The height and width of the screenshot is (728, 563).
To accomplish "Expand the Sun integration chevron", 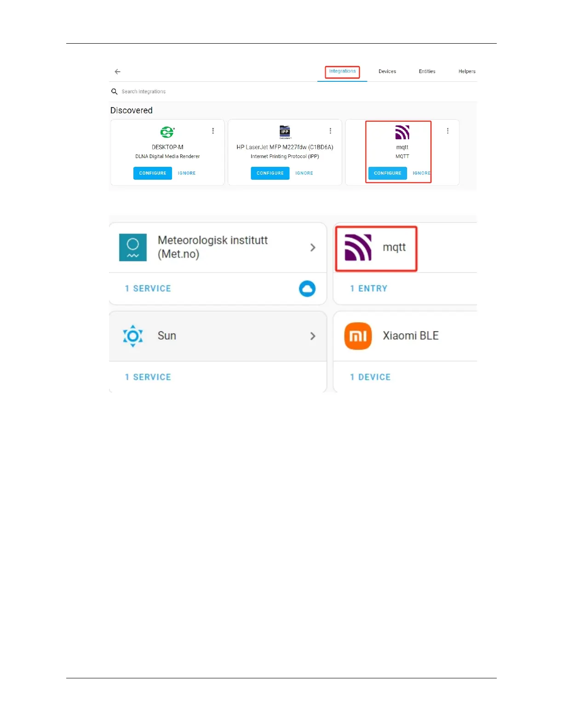I will coord(313,336).
